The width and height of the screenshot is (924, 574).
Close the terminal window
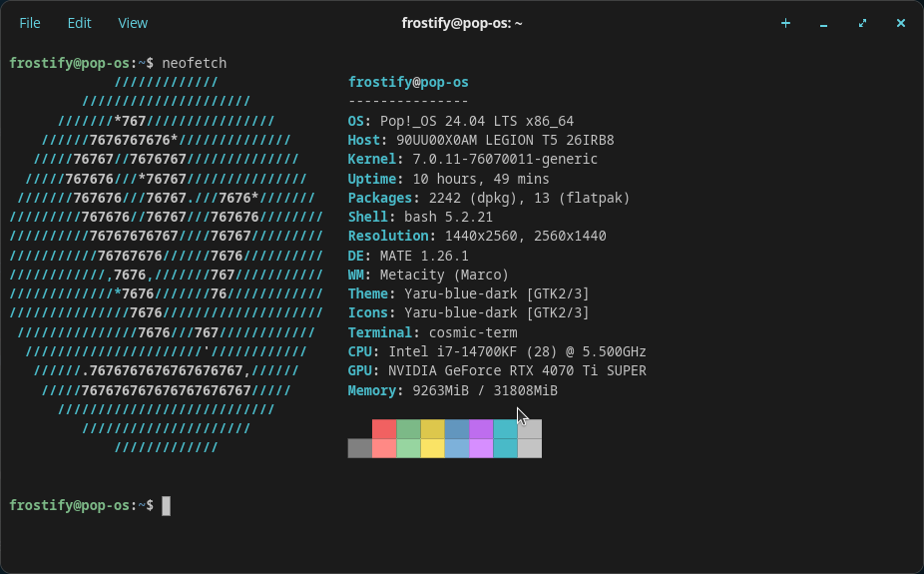900,23
